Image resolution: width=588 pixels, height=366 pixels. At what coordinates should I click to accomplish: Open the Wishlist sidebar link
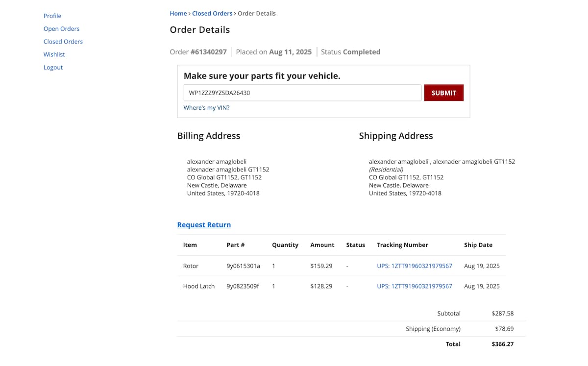click(54, 54)
